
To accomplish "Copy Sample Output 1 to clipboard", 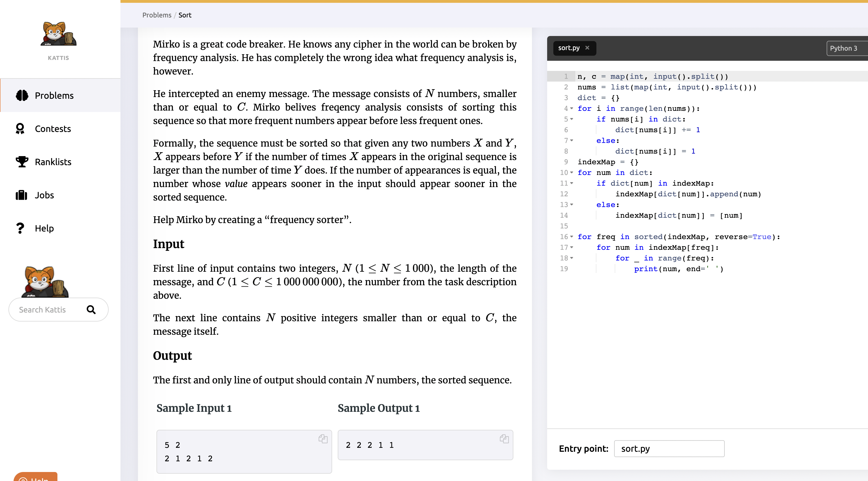I will point(504,439).
